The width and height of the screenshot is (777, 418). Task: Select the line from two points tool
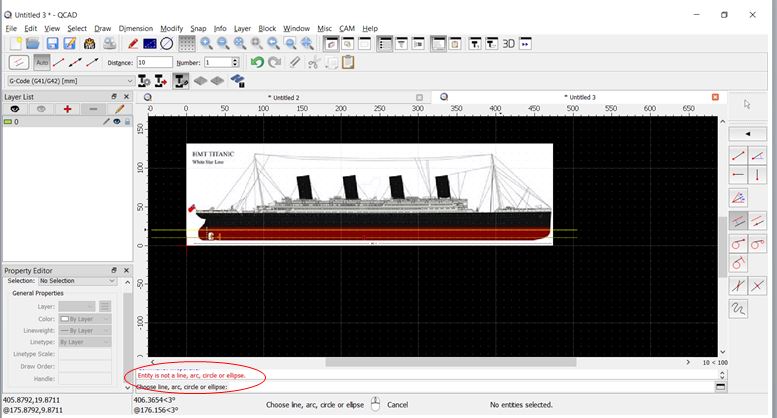click(738, 156)
